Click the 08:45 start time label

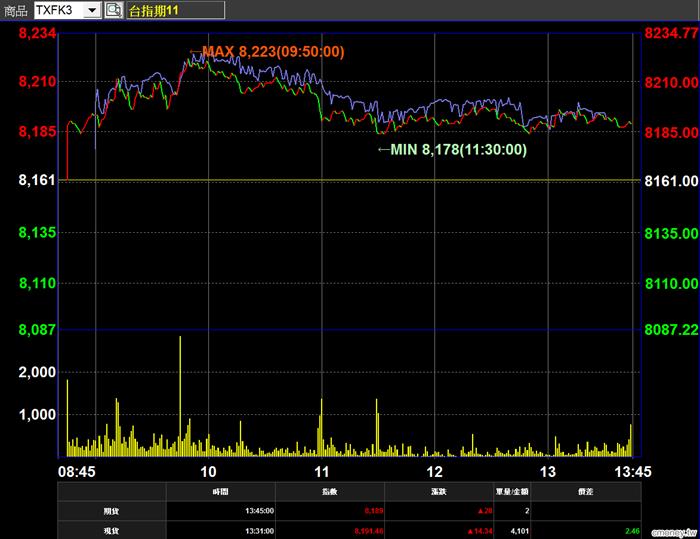tap(77, 471)
